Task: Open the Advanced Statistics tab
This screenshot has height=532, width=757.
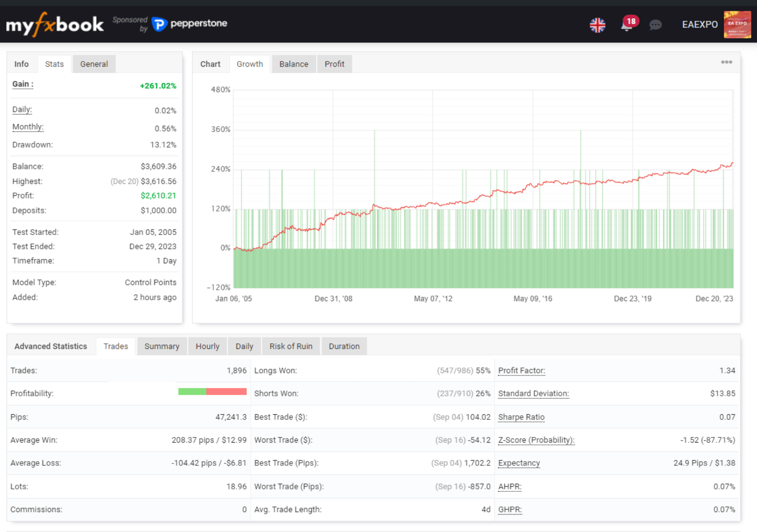Action: coord(51,346)
